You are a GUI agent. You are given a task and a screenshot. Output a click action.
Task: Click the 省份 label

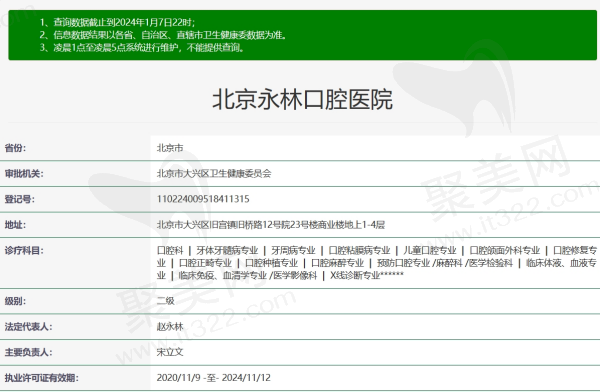click(x=15, y=148)
